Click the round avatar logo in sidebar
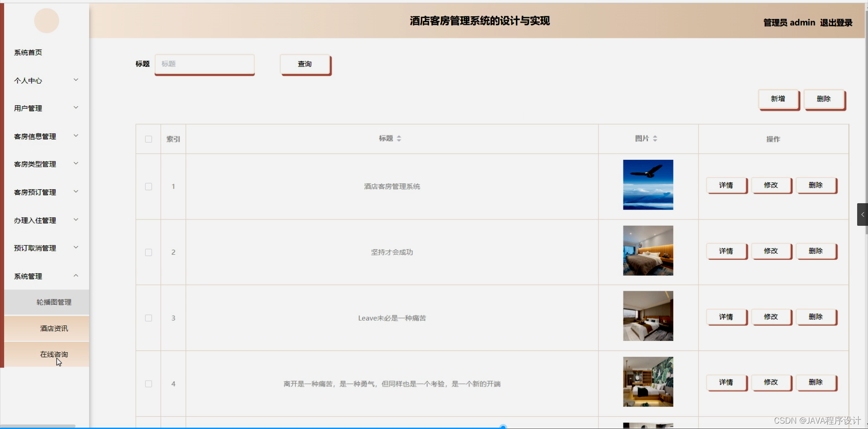 click(47, 21)
